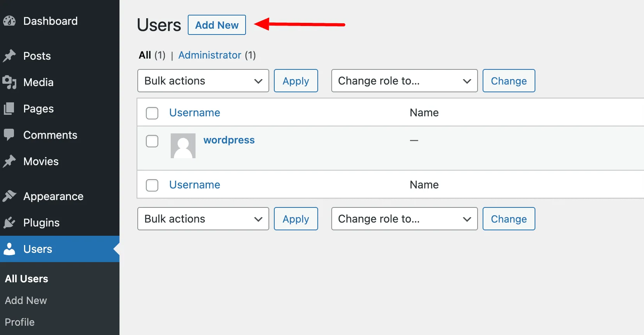Check the box for the wordpress user

[152, 141]
